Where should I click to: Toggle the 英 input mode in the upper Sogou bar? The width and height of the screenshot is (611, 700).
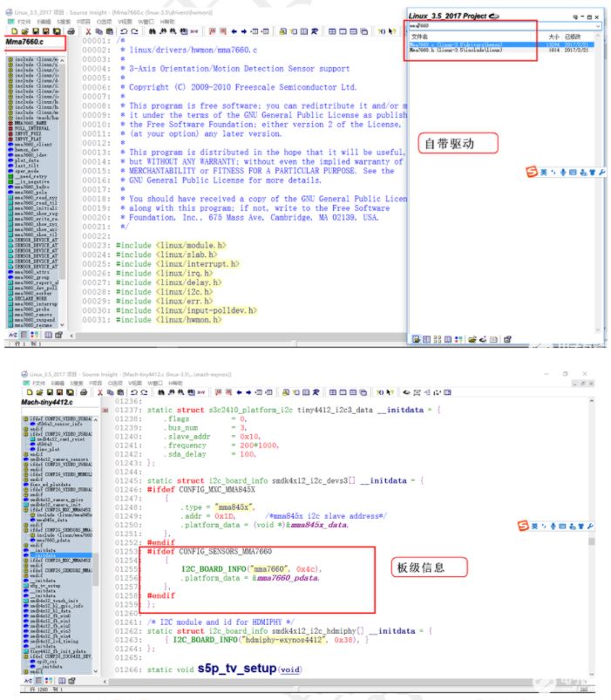click(x=545, y=173)
